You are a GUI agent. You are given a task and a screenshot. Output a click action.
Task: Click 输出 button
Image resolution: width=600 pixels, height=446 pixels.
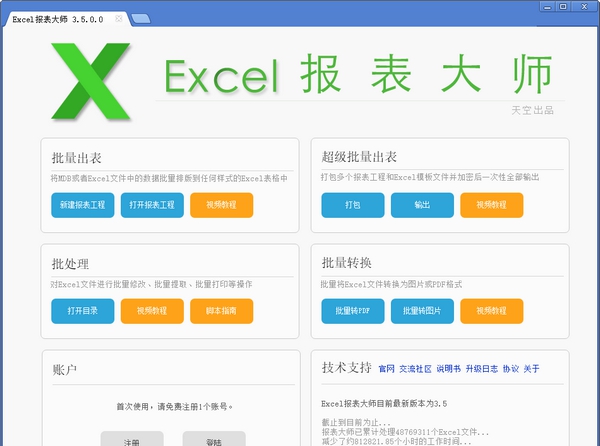point(422,205)
